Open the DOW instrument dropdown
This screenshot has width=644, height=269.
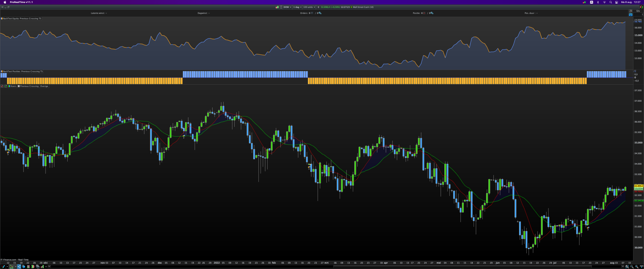pos(287,7)
